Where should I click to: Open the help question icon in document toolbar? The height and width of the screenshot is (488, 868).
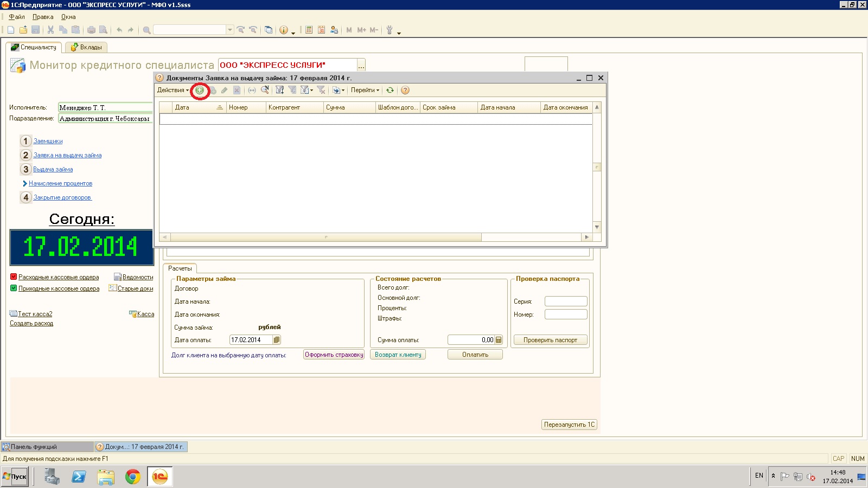coord(405,91)
